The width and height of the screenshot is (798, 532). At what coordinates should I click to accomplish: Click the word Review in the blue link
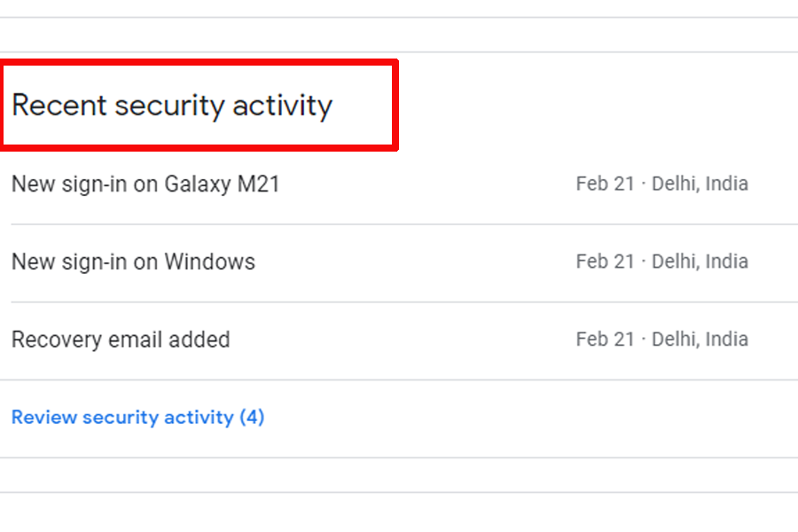(x=43, y=418)
